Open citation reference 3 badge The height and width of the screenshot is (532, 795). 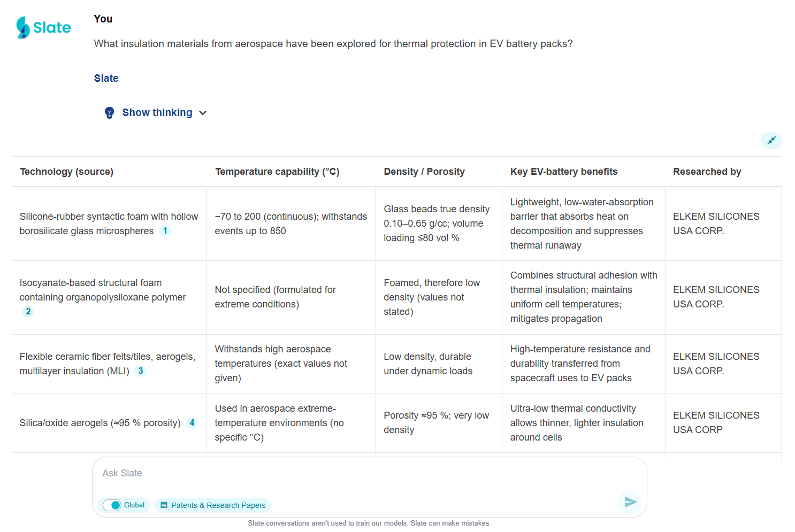point(141,371)
